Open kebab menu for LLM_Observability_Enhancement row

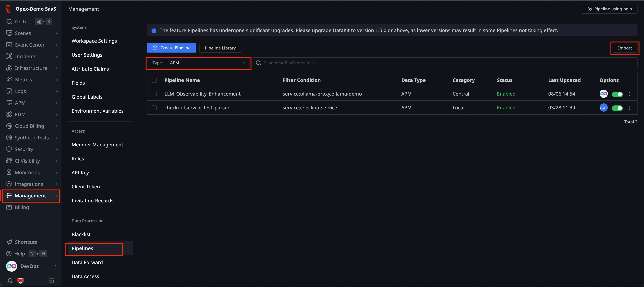[629, 94]
